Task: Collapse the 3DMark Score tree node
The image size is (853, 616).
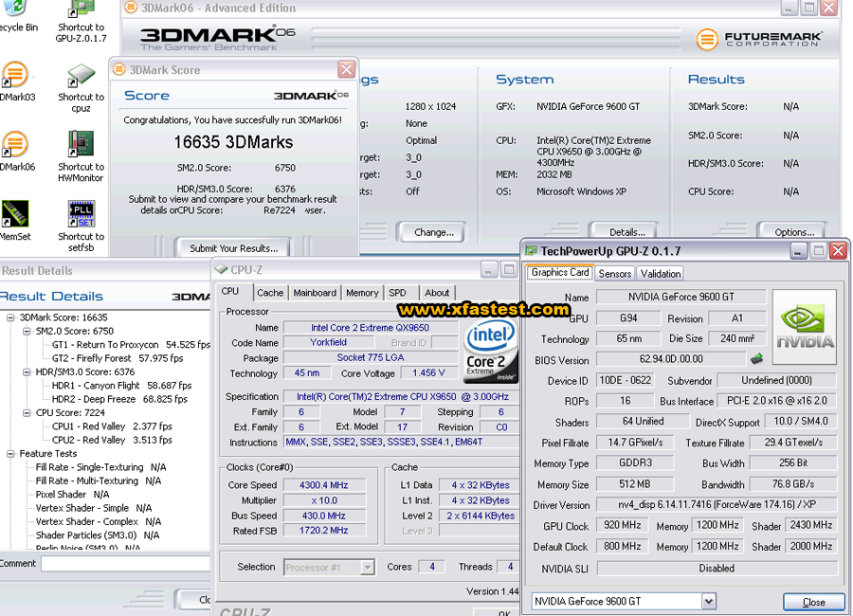Action: pos(10,317)
